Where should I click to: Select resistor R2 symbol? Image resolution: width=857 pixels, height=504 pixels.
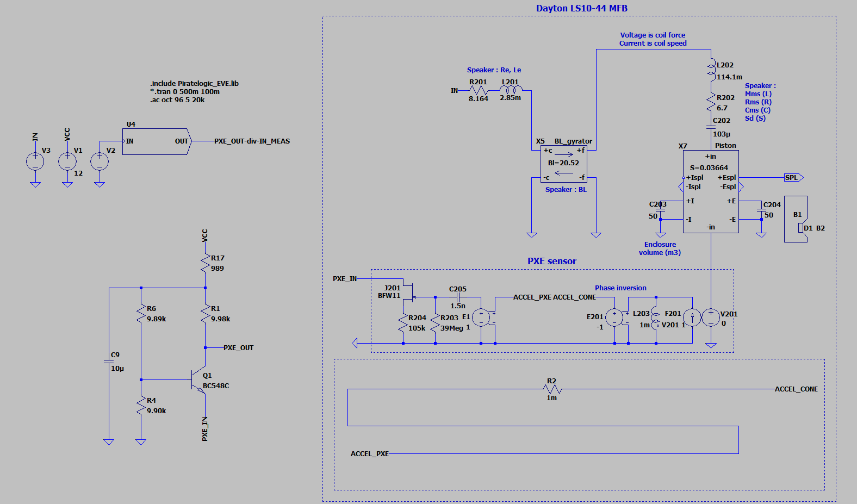tap(552, 389)
